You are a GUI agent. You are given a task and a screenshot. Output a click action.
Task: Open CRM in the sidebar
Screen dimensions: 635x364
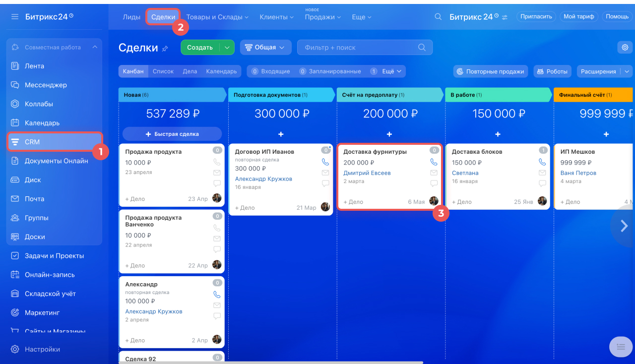(x=54, y=142)
